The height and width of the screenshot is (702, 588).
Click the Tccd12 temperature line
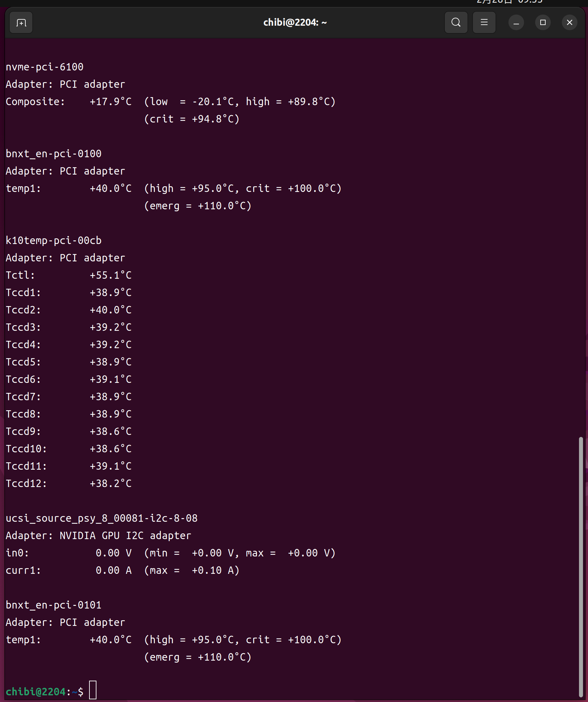[68, 484]
